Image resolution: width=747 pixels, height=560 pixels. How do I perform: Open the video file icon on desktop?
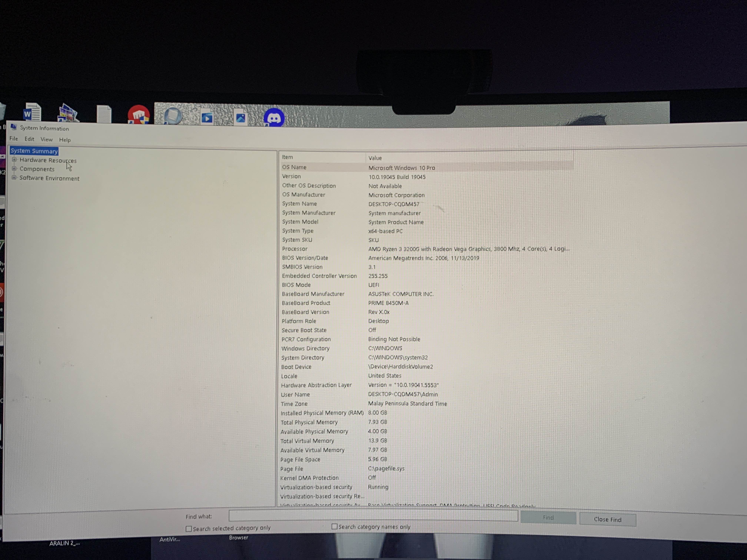(207, 116)
